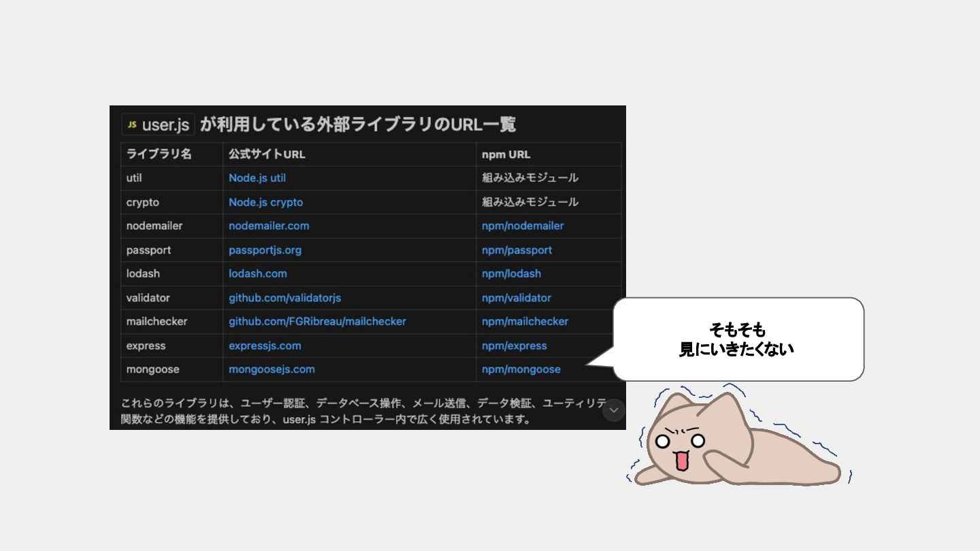Open the mongoosejs.com link

272,369
